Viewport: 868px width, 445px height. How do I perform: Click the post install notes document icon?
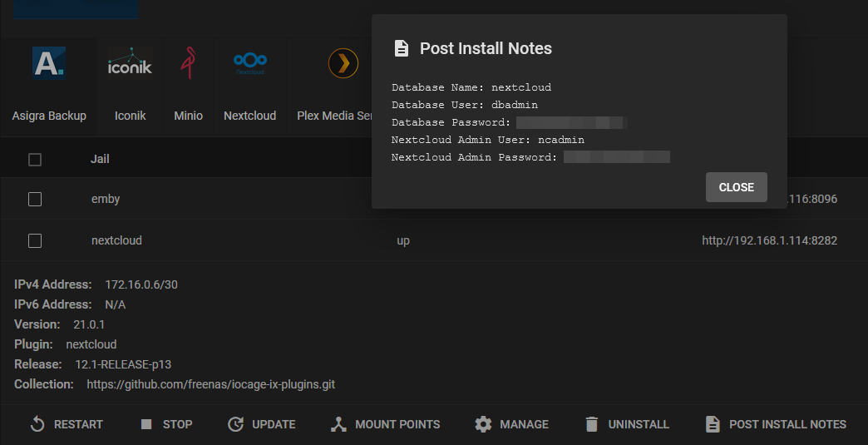713,424
